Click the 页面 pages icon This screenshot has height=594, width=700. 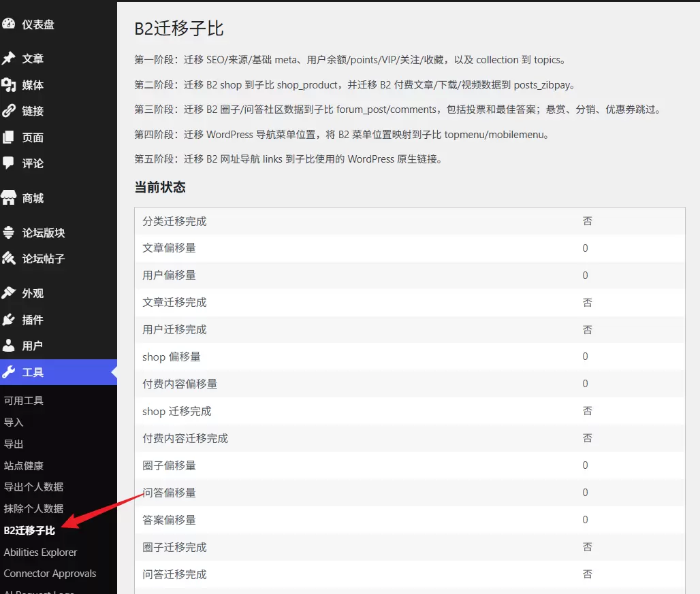pos(8,137)
